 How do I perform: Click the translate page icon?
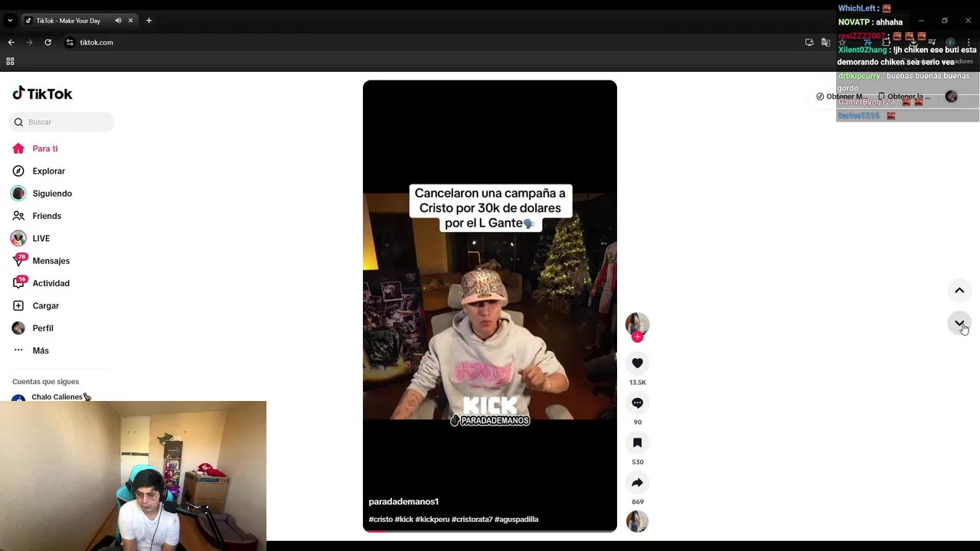click(x=825, y=42)
